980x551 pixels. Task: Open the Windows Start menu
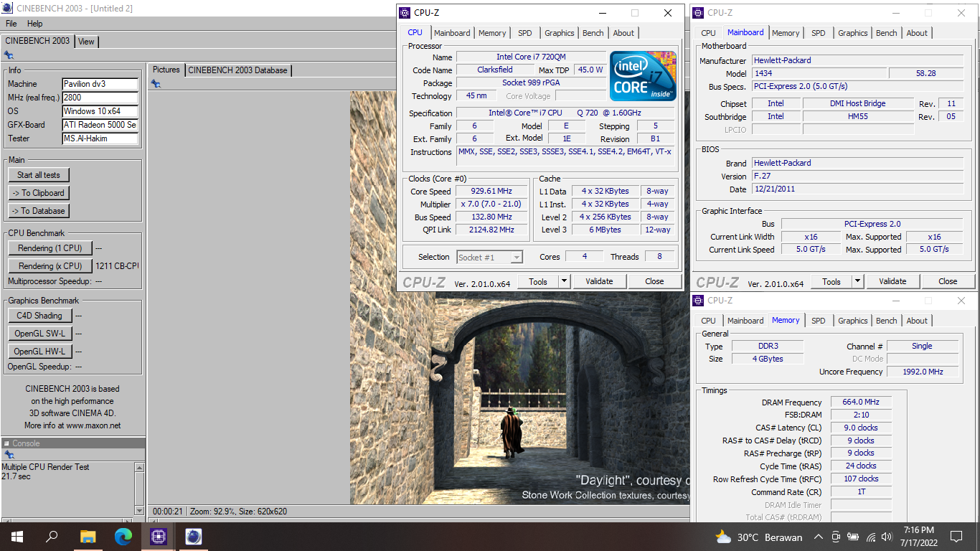17,537
